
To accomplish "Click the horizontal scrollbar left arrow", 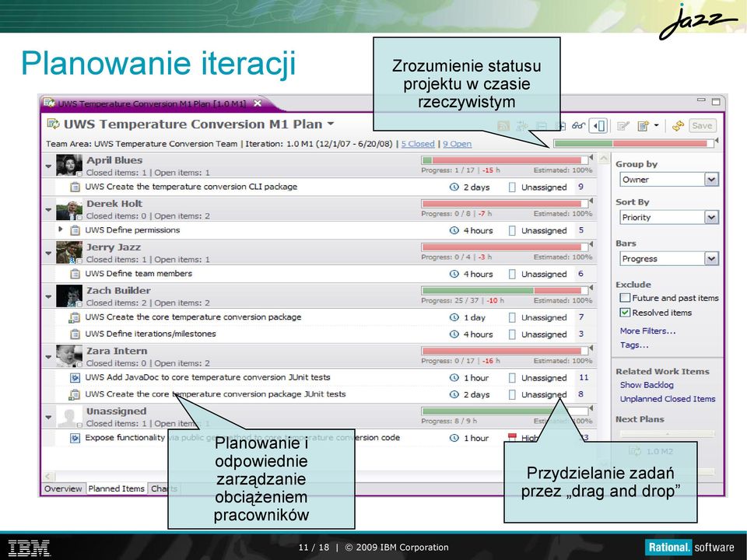I will (x=47, y=476).
